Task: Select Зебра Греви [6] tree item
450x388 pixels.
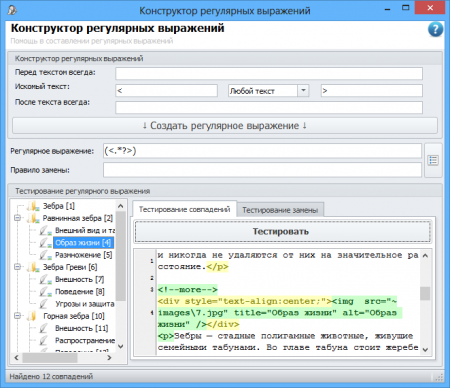Action: pos(70,267)
